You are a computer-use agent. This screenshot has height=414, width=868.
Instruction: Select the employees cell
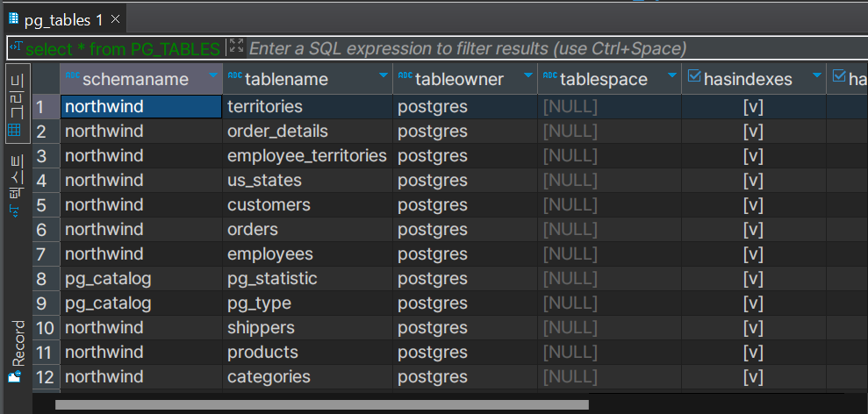coord(308,254)
